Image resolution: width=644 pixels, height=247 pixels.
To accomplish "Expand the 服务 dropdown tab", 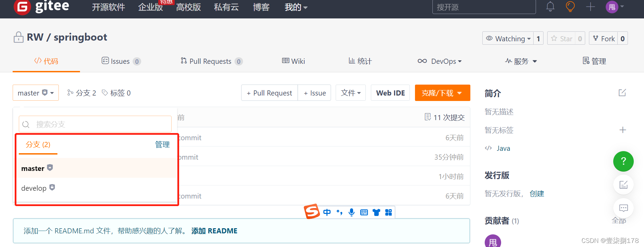I will point(521,61).
